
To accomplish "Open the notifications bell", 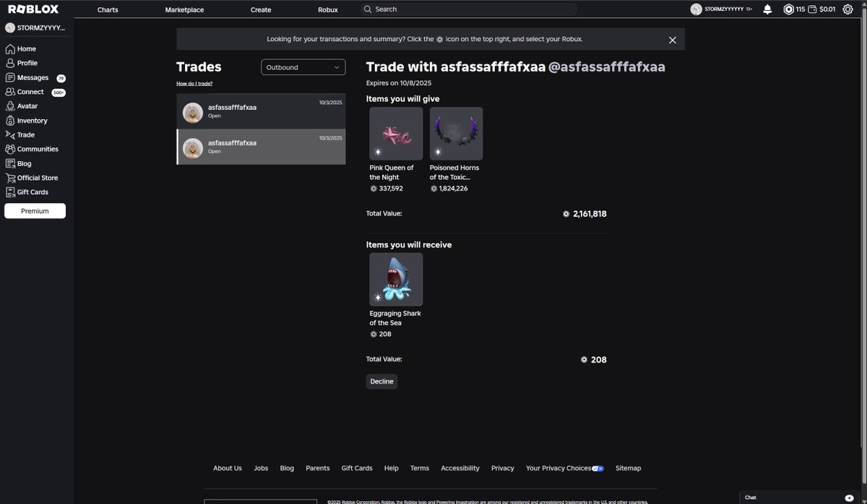I will coord(767,9).
